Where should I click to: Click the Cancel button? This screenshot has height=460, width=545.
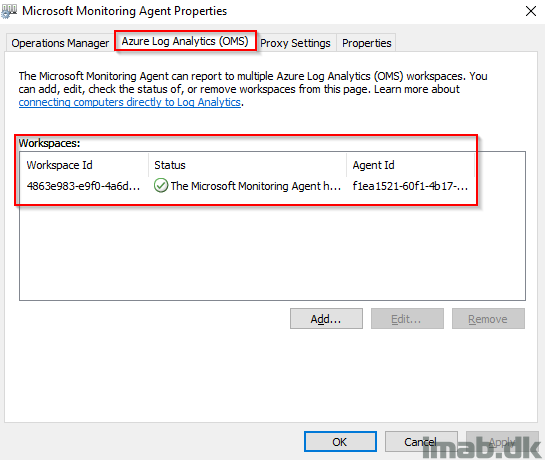click(421, 442)
